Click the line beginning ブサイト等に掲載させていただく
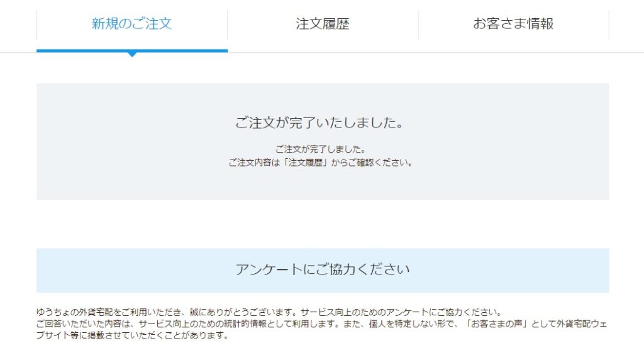Screen dimensions: 644x353 tap(133, 336)
